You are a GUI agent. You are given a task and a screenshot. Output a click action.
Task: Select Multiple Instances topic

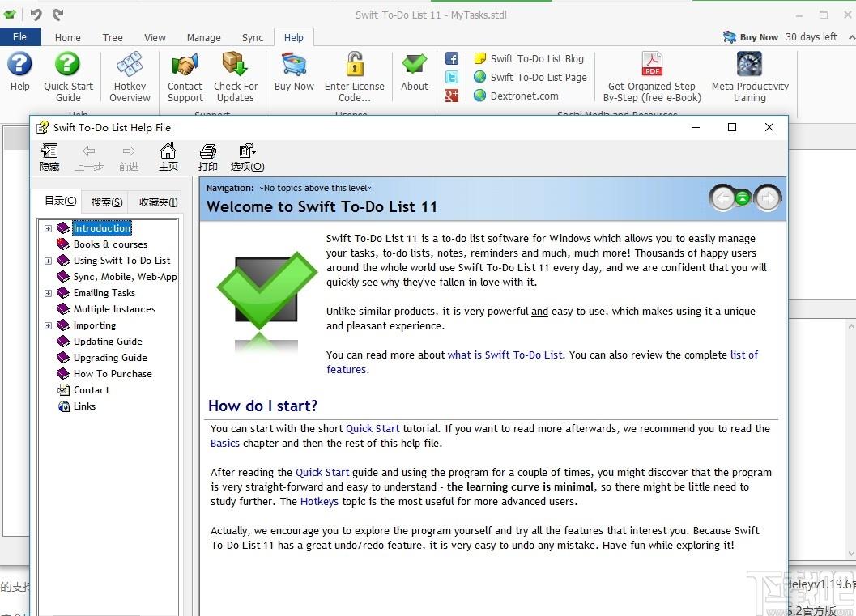(115, 309)
